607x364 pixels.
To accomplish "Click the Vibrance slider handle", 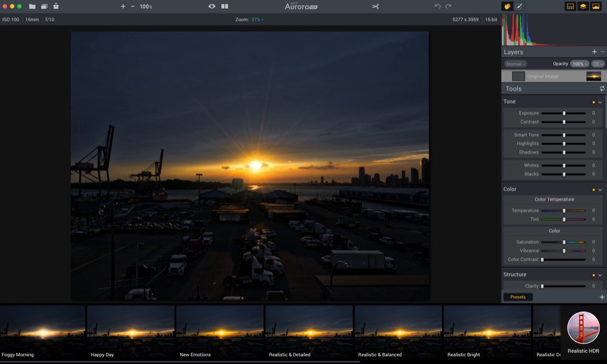I will [x=564, y=251].
